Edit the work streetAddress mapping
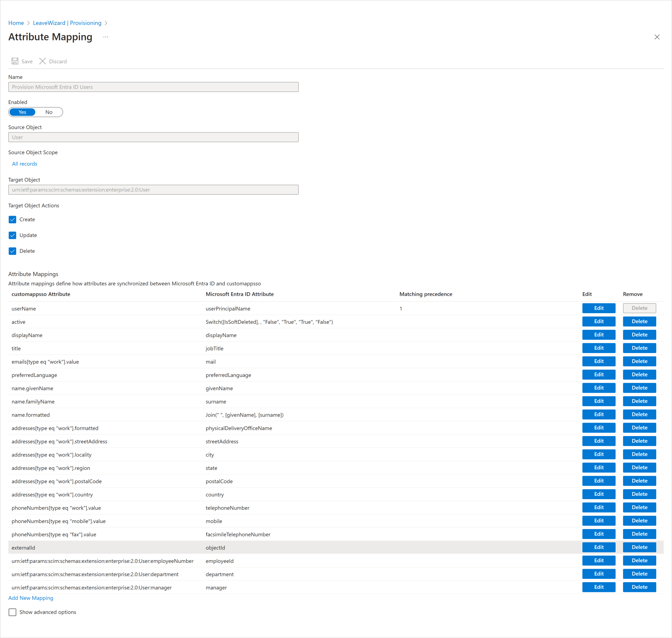This screenshot has width=672, height=638. click(x=598, y=441)
